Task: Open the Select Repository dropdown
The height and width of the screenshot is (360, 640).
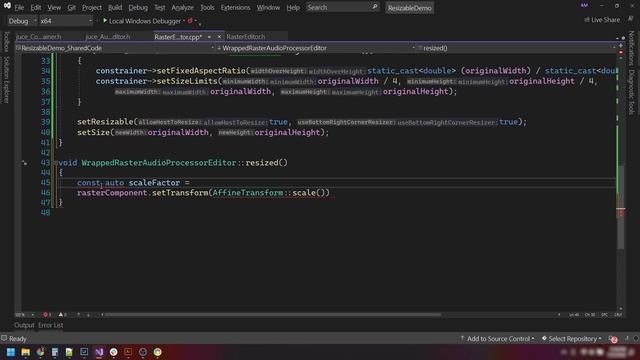Action: 571,339
